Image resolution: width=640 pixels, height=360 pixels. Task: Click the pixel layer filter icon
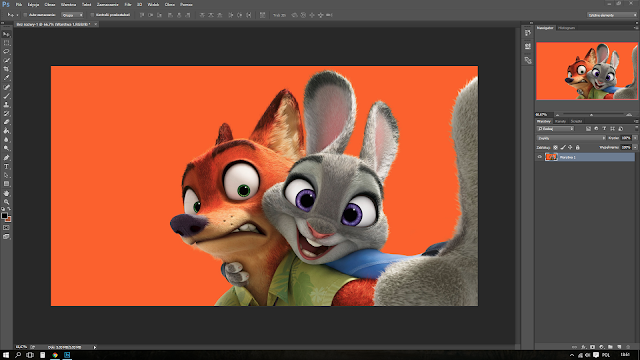(588, 129)
